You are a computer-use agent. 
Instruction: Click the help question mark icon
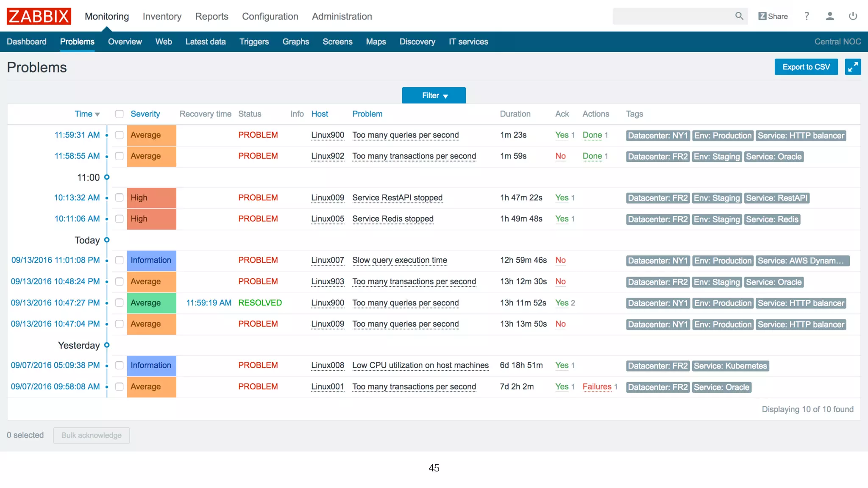point(807,16)
